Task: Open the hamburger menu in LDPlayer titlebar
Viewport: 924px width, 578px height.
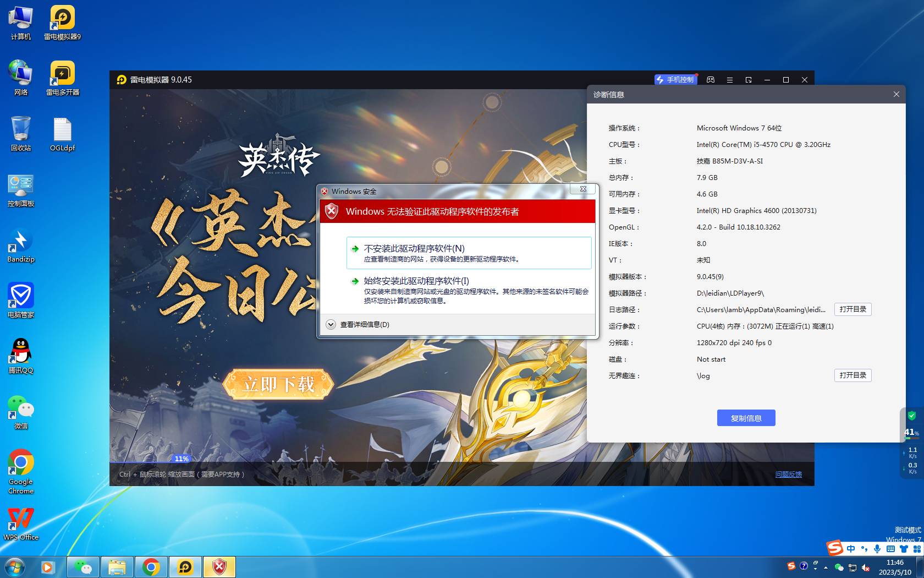Action: 730,80
